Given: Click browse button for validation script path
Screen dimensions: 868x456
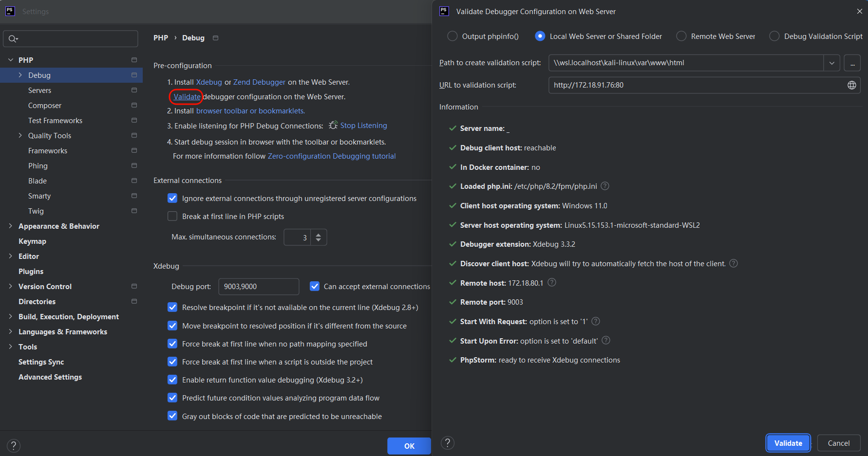Looking at the screenshot, I should [x=852, y=63].
